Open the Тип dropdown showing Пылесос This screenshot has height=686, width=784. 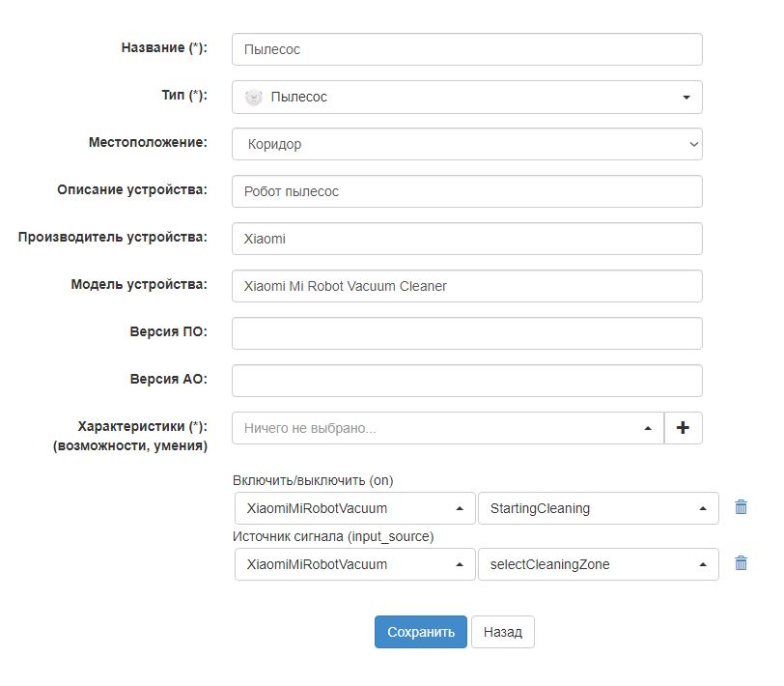click(463, 96)
